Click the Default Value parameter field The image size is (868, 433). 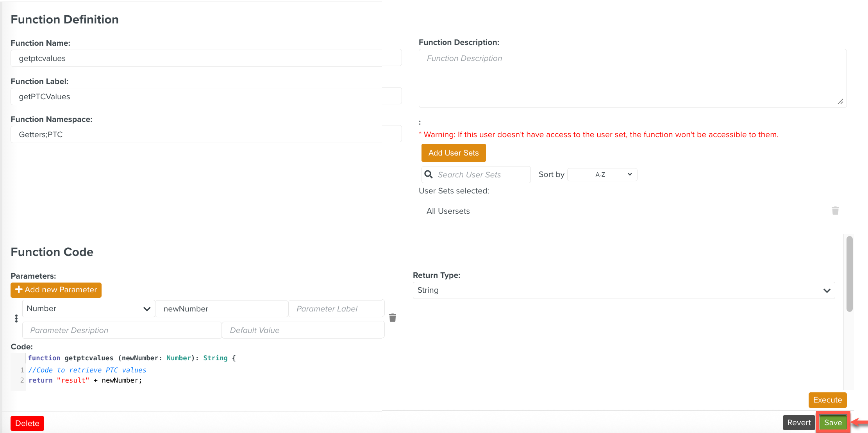pos(303,330)
